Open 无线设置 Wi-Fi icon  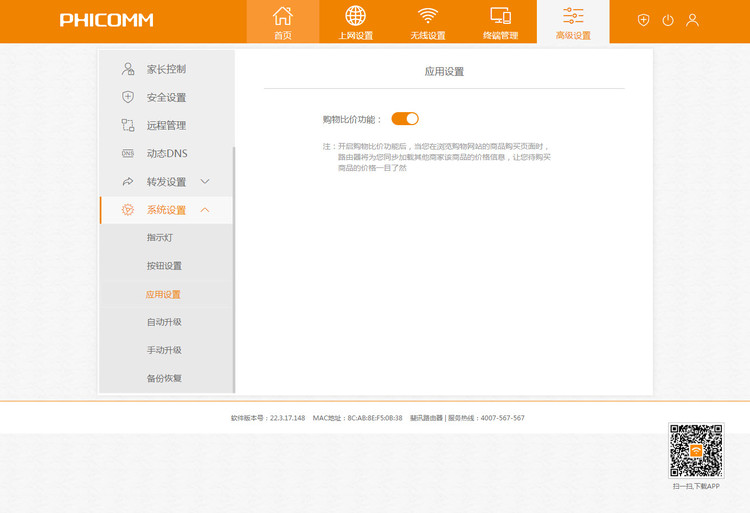(x=428, y=16)
